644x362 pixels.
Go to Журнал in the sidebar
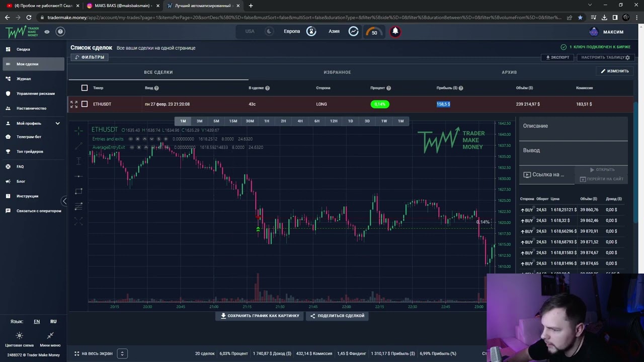pos(33,79)
